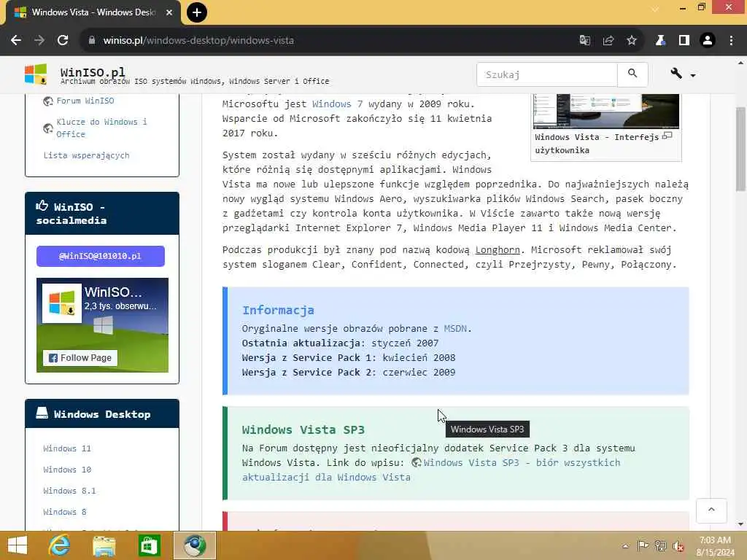
Task: Show hidden system tray icons
Action: click(x=625, y=545)
